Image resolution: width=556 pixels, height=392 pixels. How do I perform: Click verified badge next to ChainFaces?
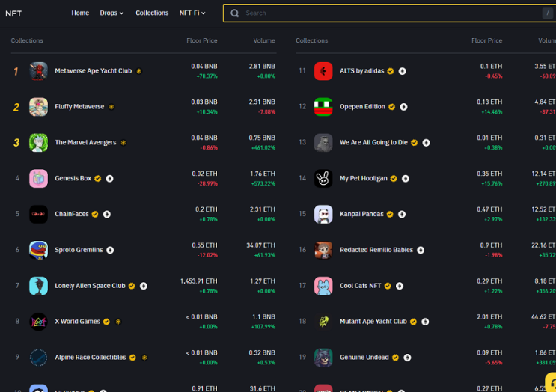(x=95, y=215)
